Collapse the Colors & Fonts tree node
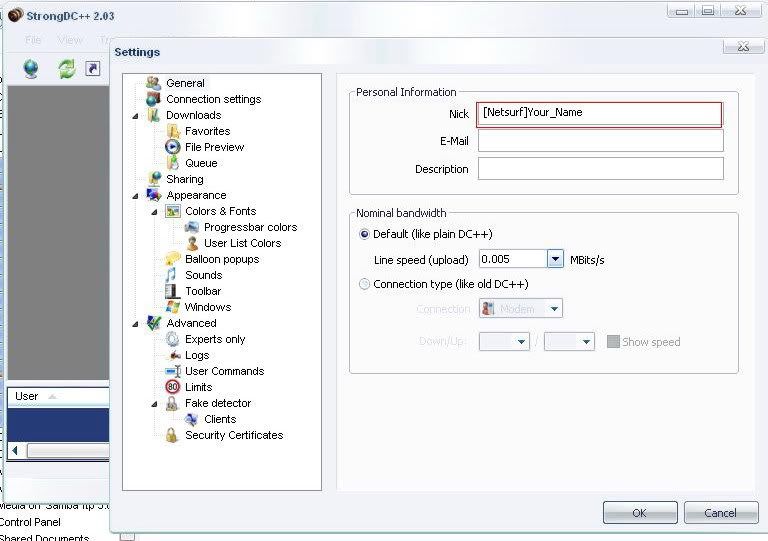This screenshot has width=768, height=541. tap(154, 212)
